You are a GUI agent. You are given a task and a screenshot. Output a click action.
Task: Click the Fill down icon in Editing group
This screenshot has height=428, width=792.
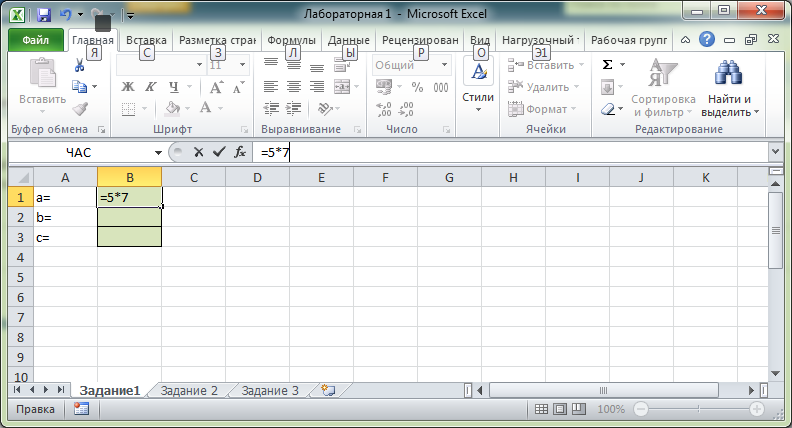tap(607, 87)
